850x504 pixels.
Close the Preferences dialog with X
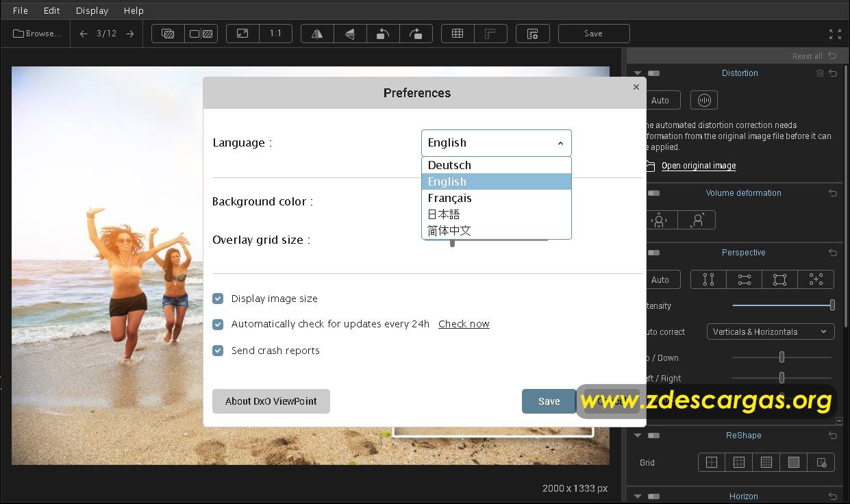click(636, 87)
